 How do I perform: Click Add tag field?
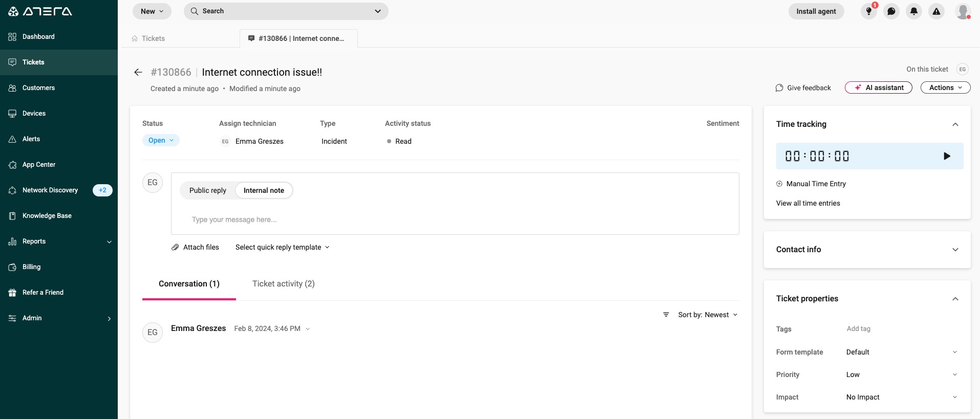859,329
